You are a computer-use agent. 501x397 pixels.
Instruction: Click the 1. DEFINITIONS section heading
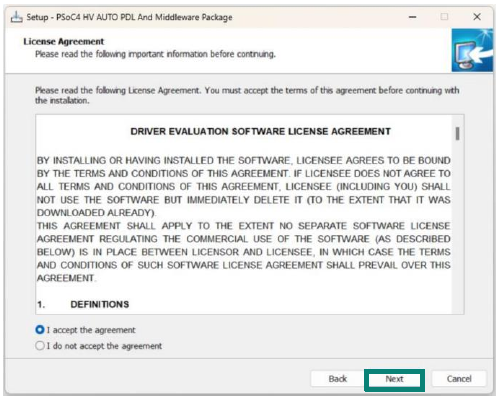point(83,304)
